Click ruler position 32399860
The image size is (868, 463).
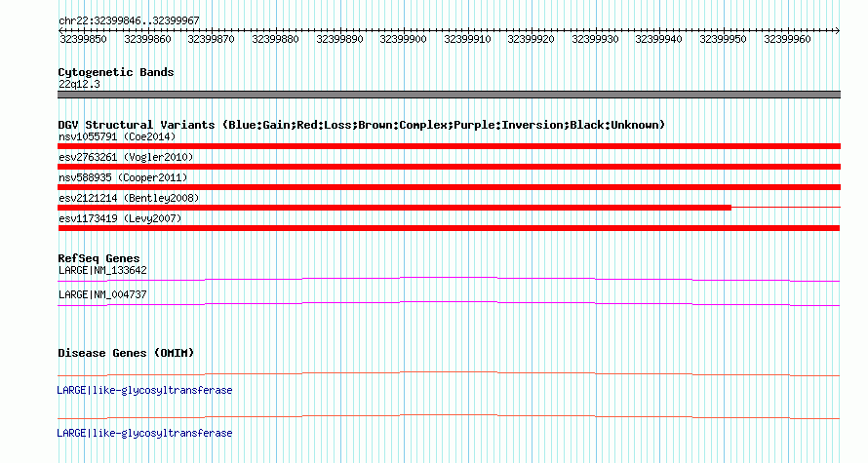coord(147,39)
